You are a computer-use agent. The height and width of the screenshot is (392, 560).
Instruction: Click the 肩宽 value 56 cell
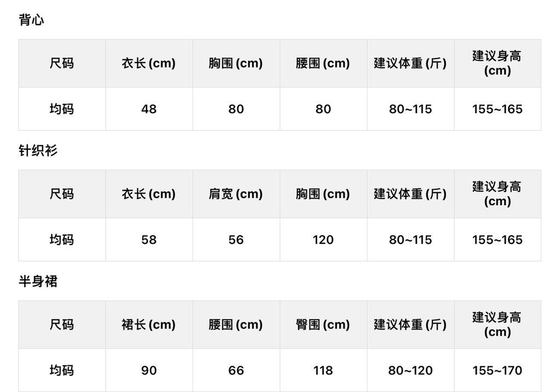click(236, 239)
